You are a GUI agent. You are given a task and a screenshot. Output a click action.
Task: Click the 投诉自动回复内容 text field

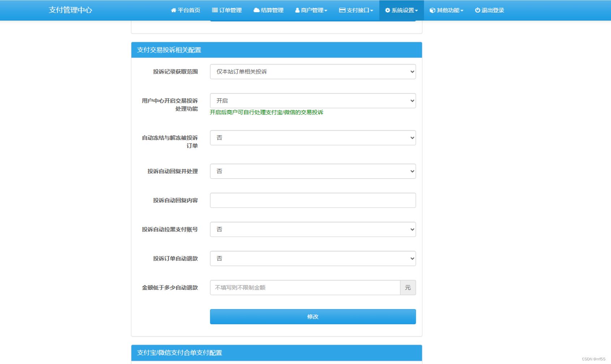point(313,200)
